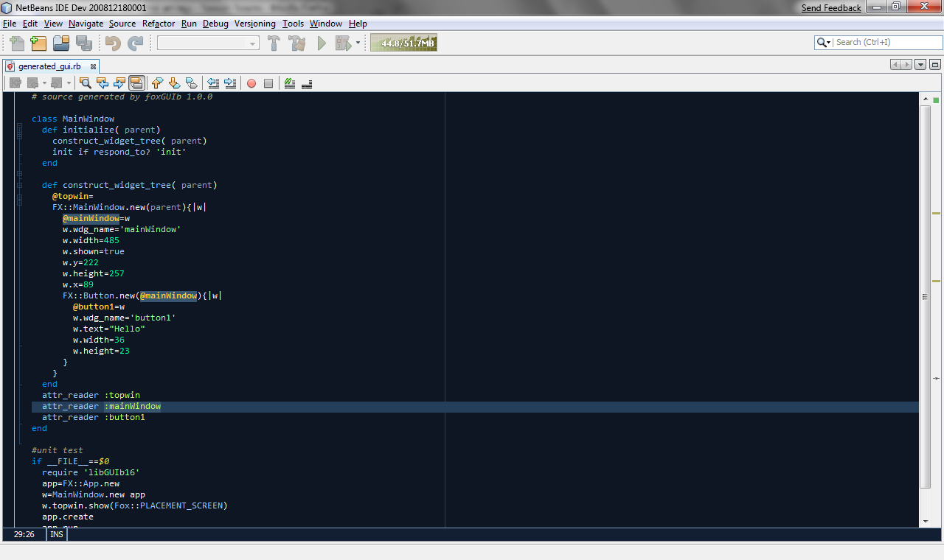Switch to generated_gui.rb tab
The height and width of the screenshot is (560, 944).
point(49,66)
